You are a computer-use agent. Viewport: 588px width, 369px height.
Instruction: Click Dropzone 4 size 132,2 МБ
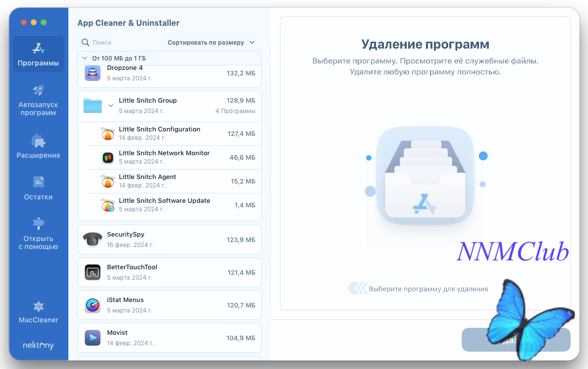coord(241,73)
